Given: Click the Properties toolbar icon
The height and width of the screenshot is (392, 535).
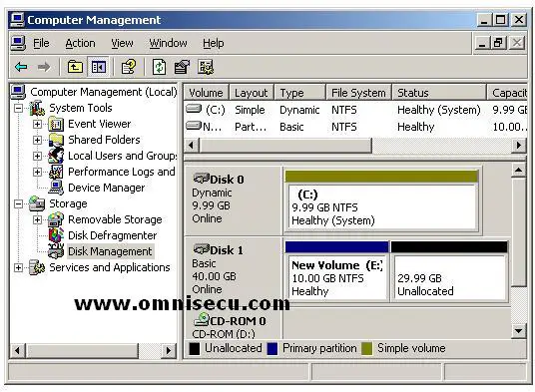Looking at the screenshot, I should 182,67.
